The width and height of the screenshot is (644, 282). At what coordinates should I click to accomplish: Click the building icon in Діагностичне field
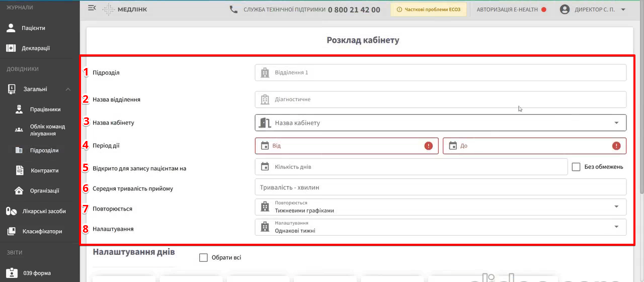pyautogui.click(x=265, y=99)
